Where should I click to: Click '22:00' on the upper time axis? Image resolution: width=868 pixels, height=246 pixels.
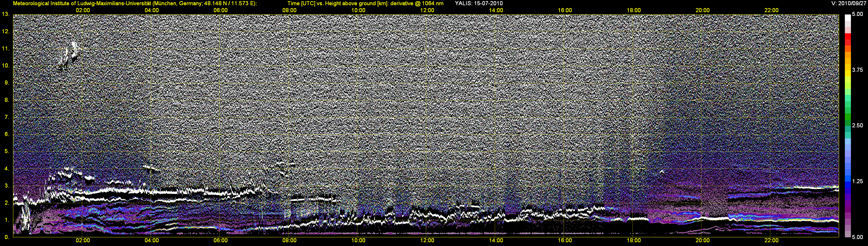(x=771, y=10)
